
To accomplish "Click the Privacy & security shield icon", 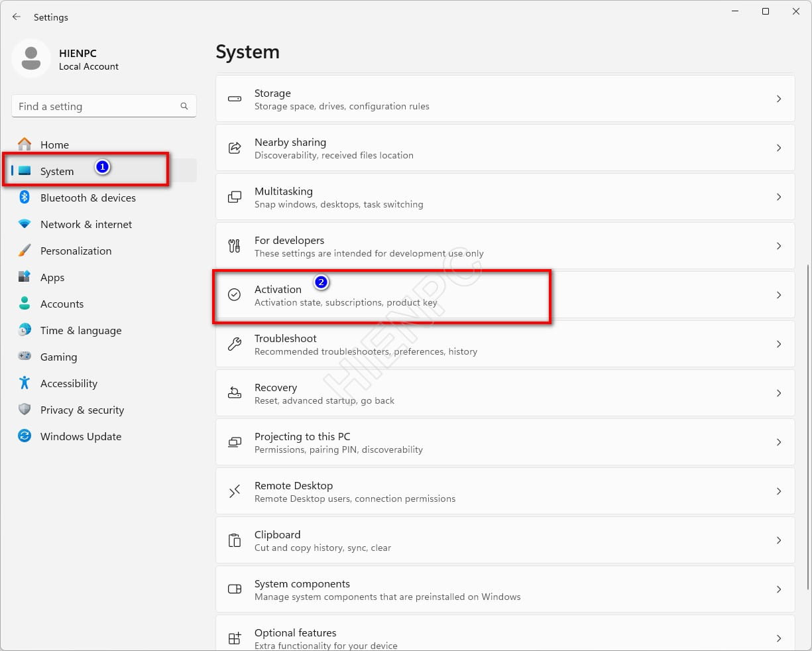I will [x=25, y=409].
